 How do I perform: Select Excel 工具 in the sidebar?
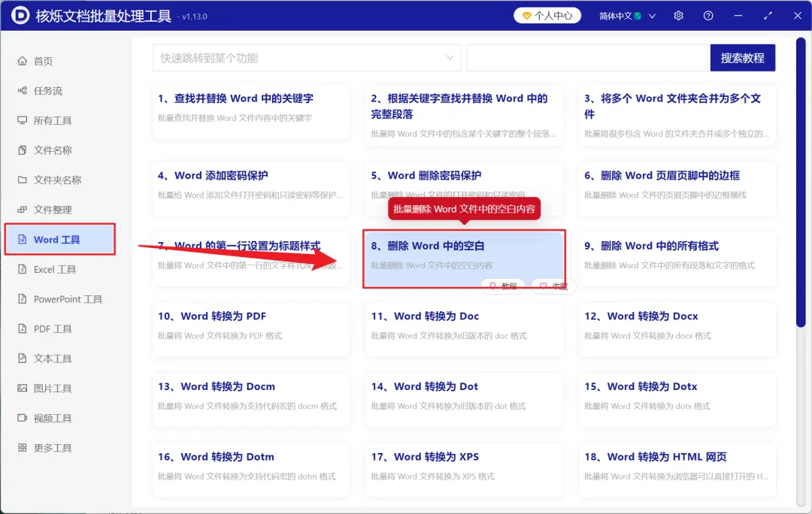point(59,269)
